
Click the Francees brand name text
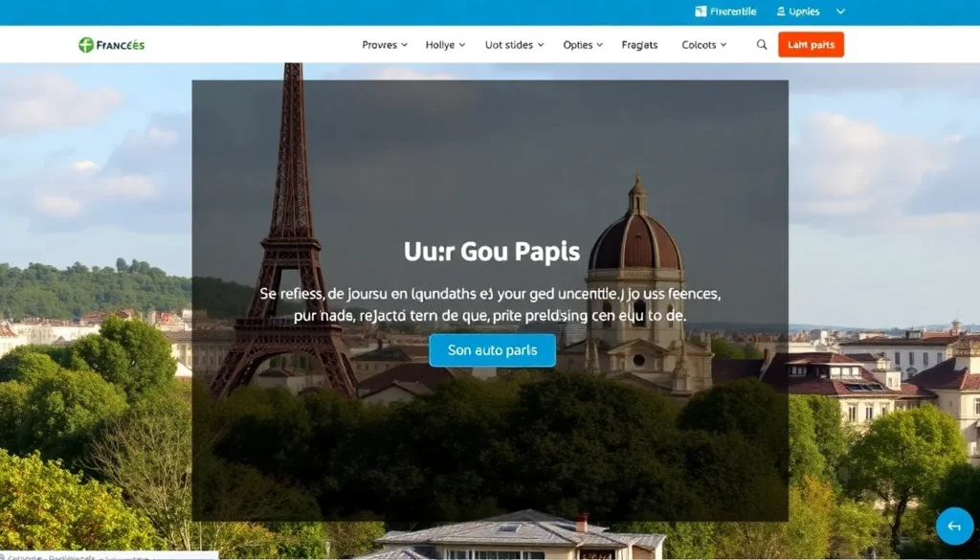point(120,45)
